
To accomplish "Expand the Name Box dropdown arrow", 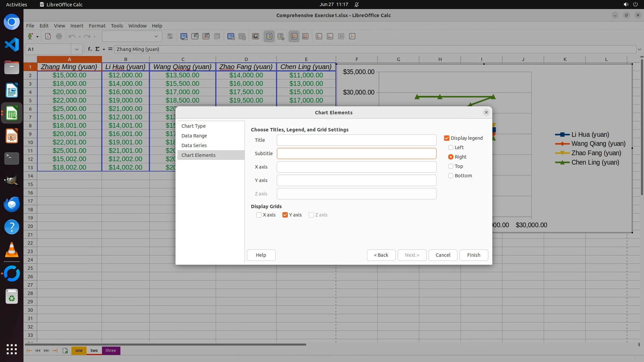I will pyautogui.click(x=77, y=49).
